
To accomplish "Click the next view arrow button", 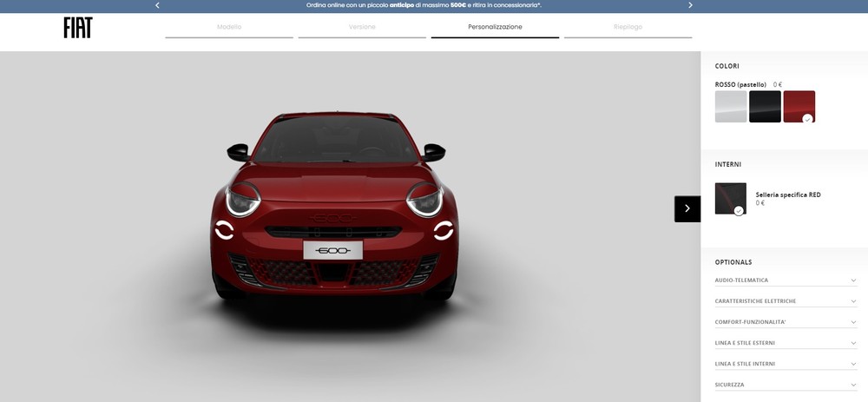I will tap(687, 208).
